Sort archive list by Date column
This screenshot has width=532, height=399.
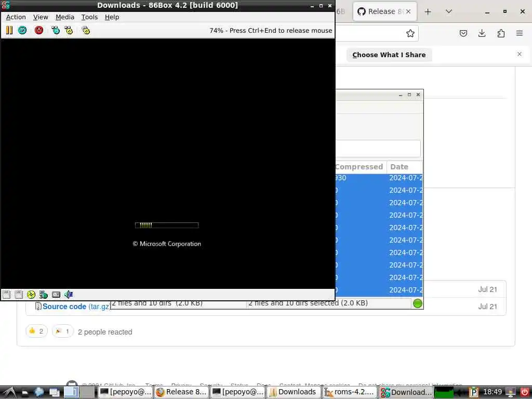[x=404, y=167]
